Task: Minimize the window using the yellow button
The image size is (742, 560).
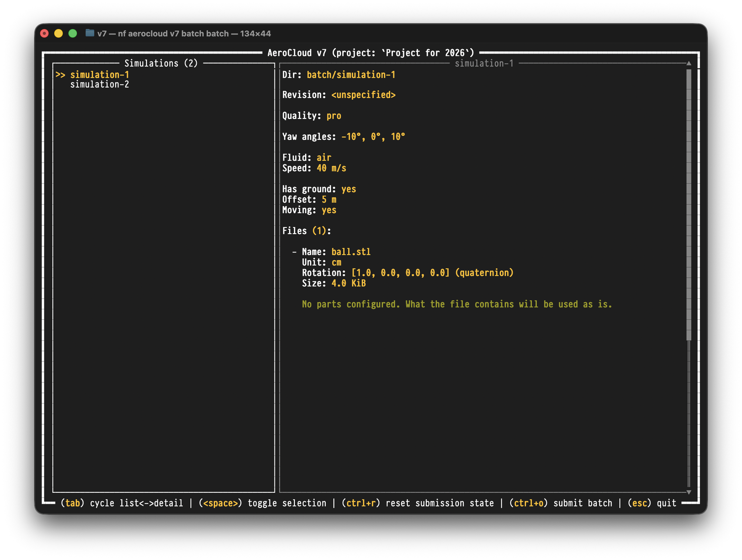Action: 58,33
